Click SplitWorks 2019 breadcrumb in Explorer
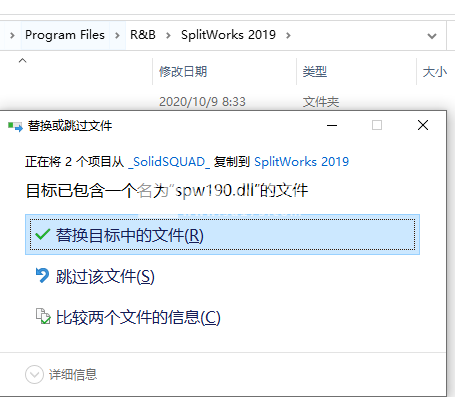The image size is (455, 397). point(228,35)
